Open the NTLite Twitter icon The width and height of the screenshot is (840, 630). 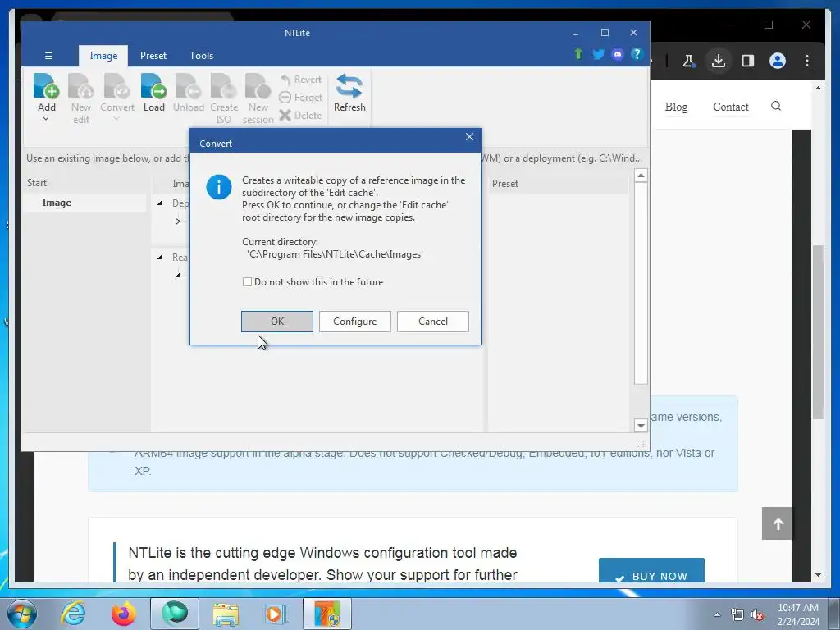click(598, 54)
